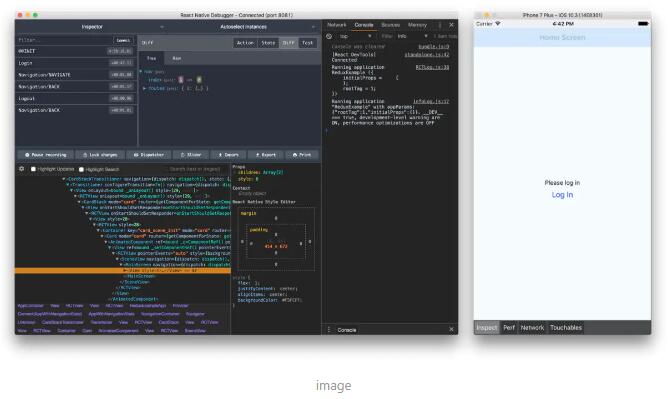Click the battery icon in the simulator status bar
The width and height of the screenshot is (671, 399).
[643, 24]
